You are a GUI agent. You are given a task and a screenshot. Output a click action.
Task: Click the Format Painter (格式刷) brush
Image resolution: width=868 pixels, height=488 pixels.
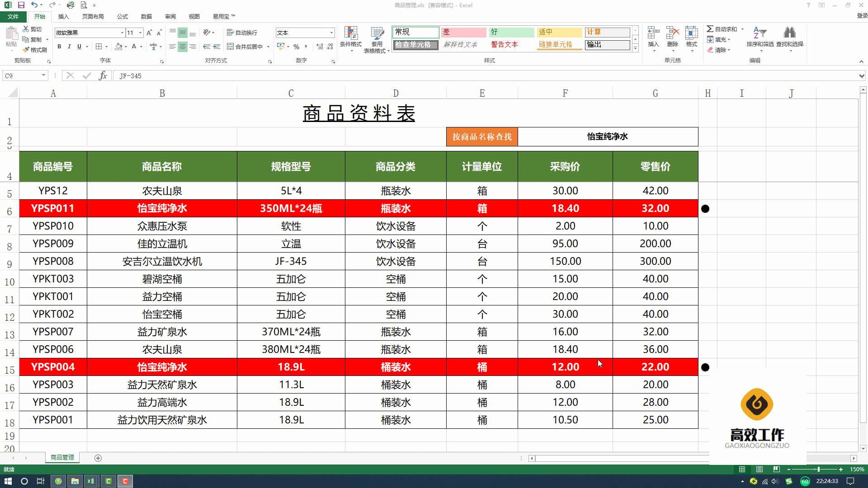point(35,50)
